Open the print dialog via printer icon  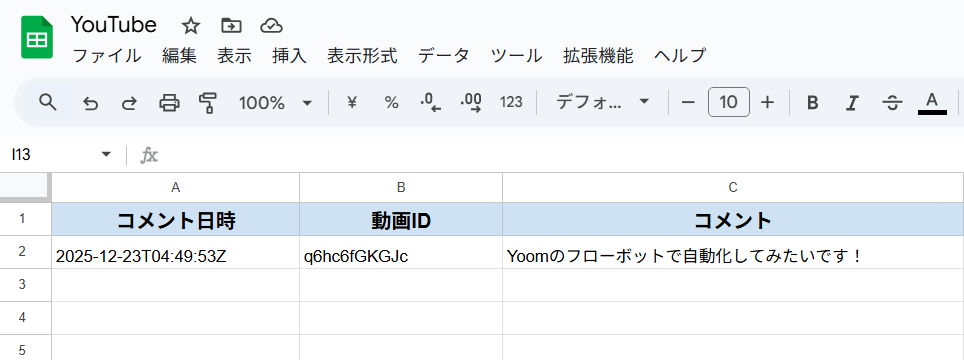click(x=169, y=103)
